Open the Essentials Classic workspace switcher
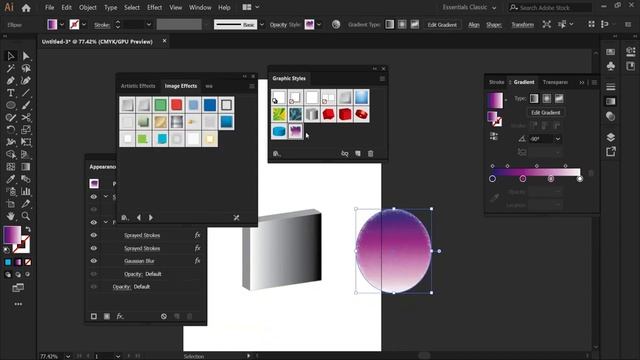640x360 pixels. (x=469, y=7)
